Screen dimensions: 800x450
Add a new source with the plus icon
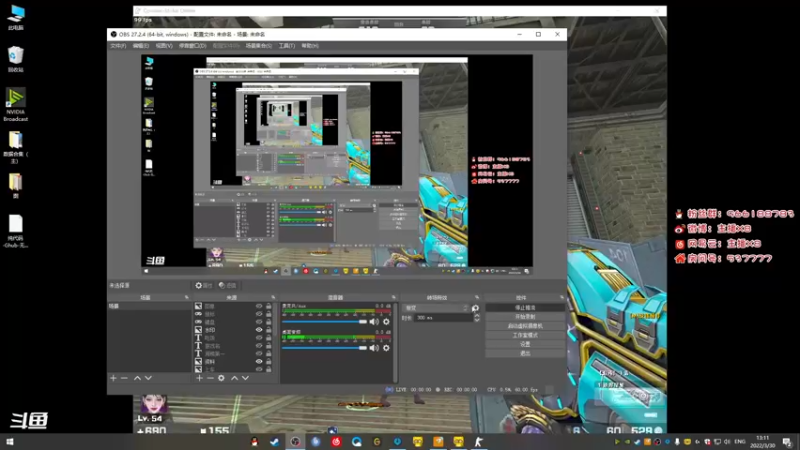(x=199, y=378)
